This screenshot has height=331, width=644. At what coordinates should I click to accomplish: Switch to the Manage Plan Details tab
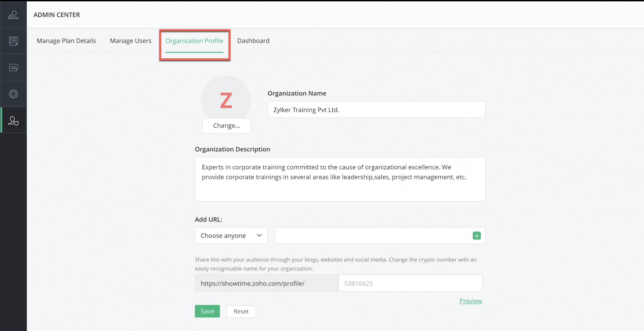(x=66, y=41)
